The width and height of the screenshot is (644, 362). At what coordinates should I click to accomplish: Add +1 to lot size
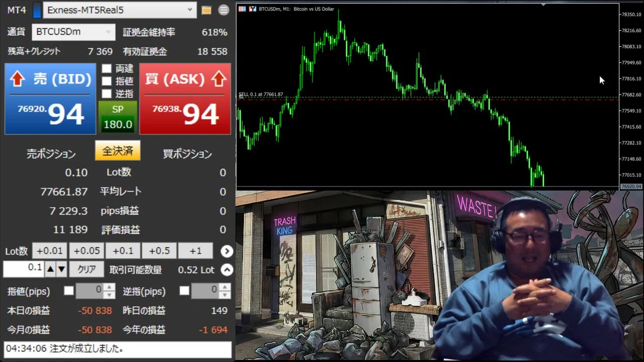196,251
